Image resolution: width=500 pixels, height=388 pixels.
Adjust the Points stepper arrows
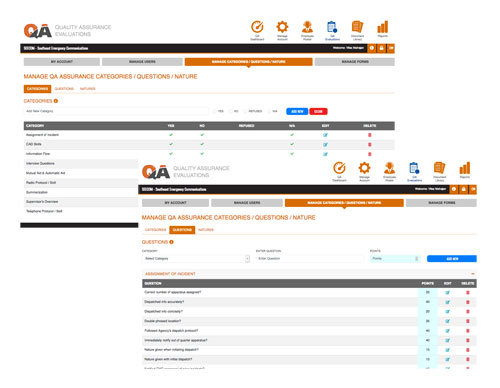click(x=417, y=259)
